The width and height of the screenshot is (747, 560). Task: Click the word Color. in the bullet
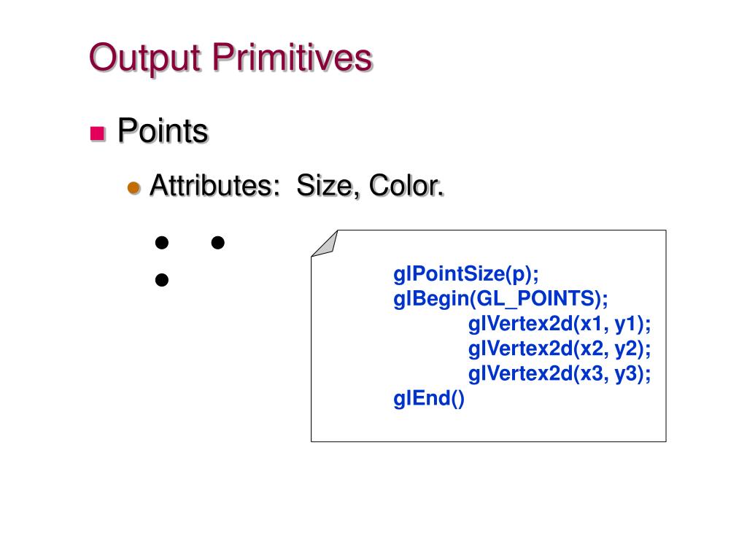pos(406,185)
